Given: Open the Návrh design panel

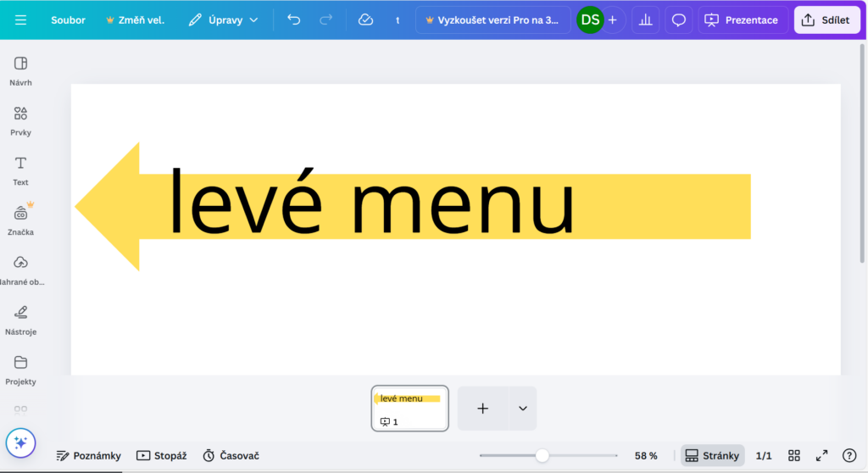Looking at the screenshot, I should point(20,70).
